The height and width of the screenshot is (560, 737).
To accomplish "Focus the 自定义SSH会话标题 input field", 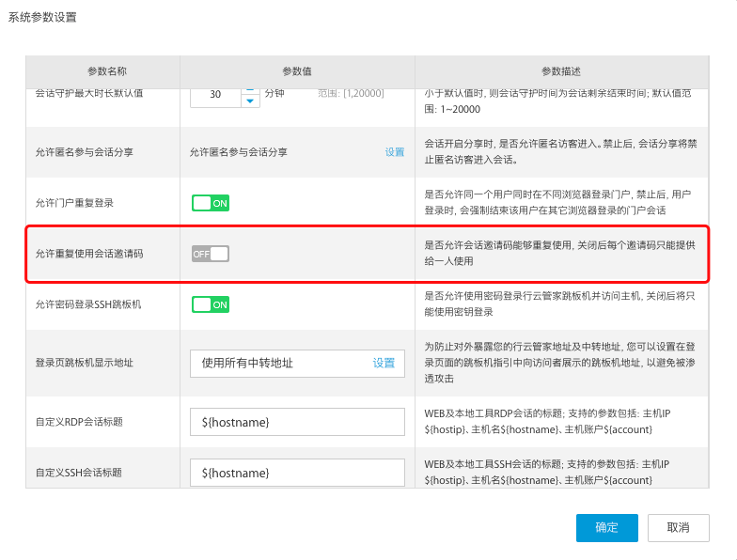I will pos(297,473).
